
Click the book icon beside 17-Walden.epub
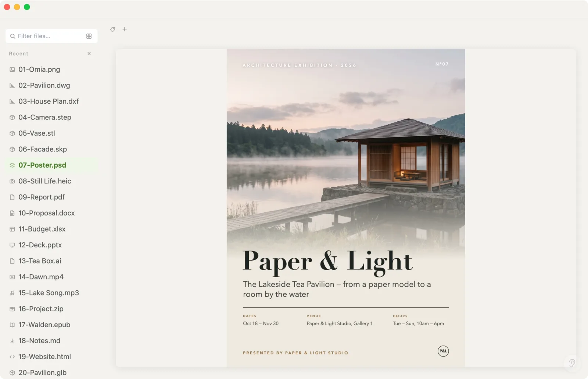tap(12, 325)
